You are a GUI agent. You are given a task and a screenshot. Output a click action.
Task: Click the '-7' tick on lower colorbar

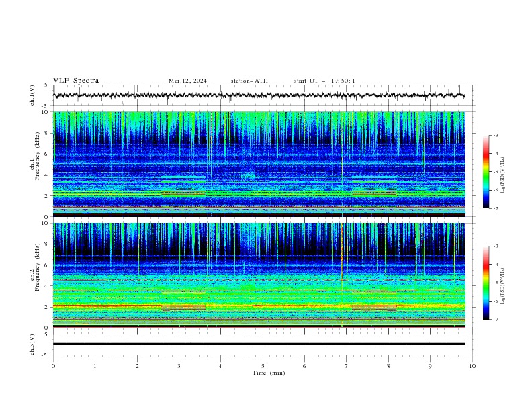[x=496, y=319]
